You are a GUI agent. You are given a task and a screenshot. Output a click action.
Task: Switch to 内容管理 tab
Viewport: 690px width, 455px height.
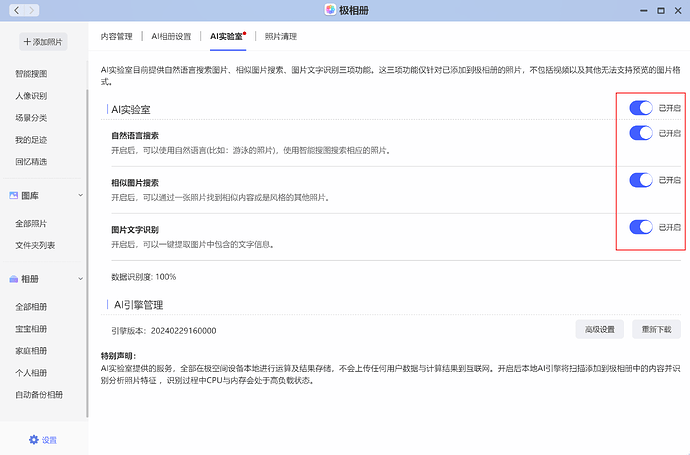pos(117,37)
